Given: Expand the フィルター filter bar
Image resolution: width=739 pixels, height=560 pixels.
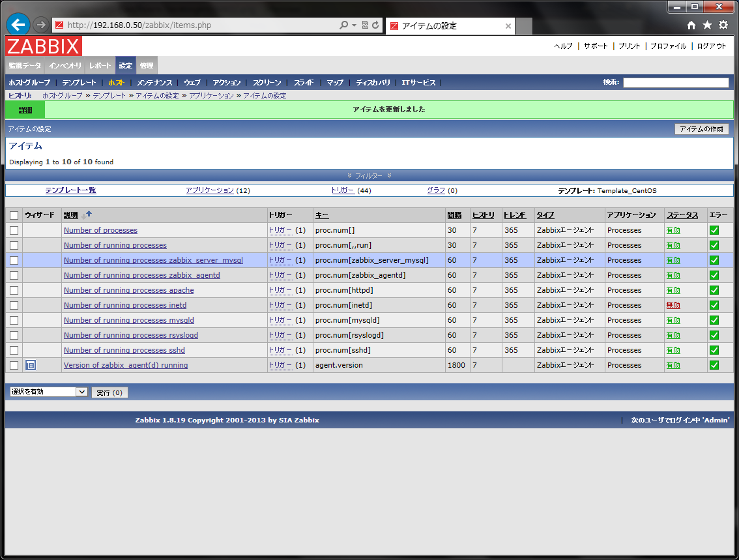Looking at the screenshot, I should [369, 175].
